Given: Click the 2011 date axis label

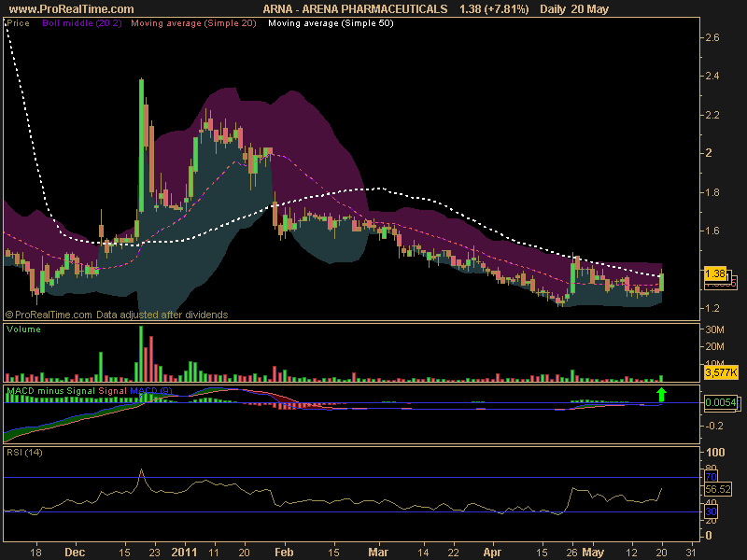Looking at the screenshot, I should click(x=184, y=553).
